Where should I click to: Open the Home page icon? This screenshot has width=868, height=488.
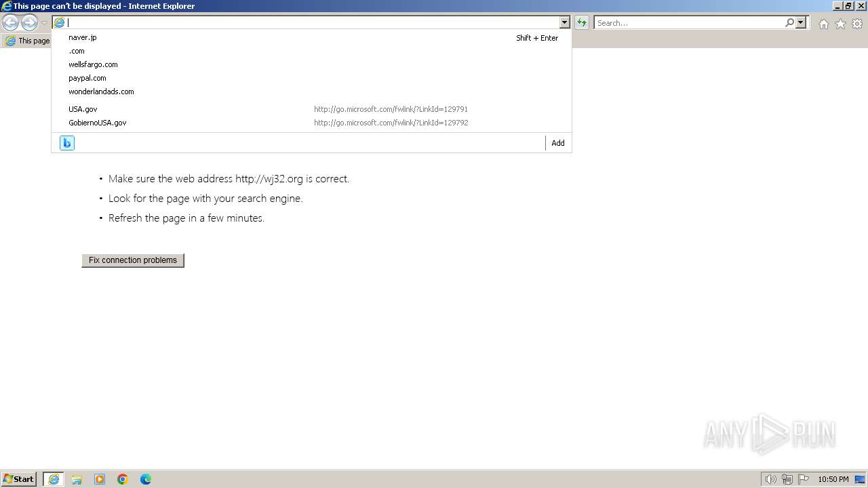coord(823,24)
